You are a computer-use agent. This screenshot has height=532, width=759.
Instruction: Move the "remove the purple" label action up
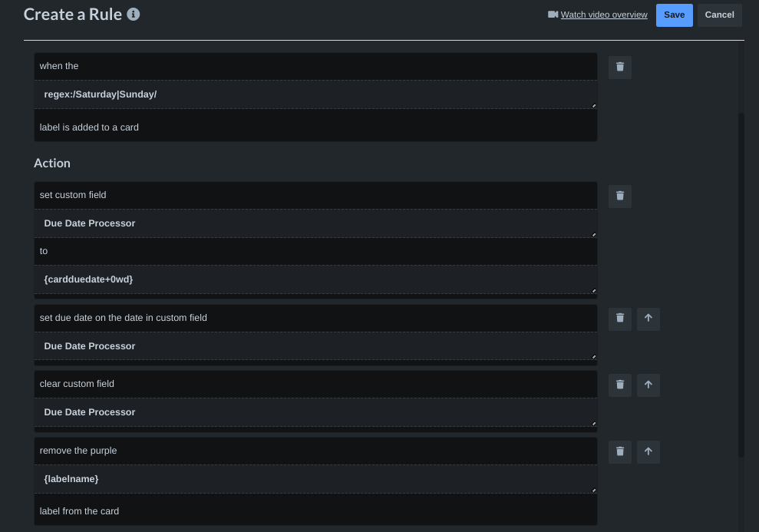pyautogui.click(x=648, y=451)
